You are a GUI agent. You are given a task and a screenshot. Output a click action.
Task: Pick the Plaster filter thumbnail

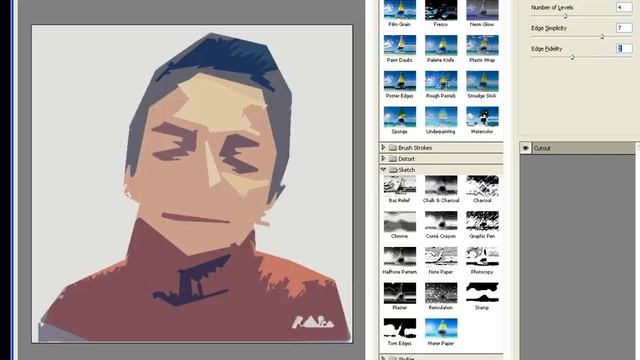coord(400,293)
